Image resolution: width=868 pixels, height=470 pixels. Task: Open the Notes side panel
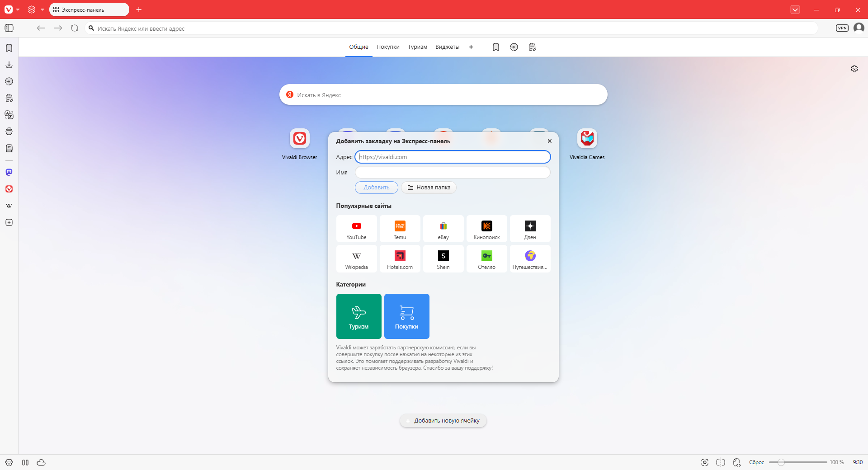[9, 98]
